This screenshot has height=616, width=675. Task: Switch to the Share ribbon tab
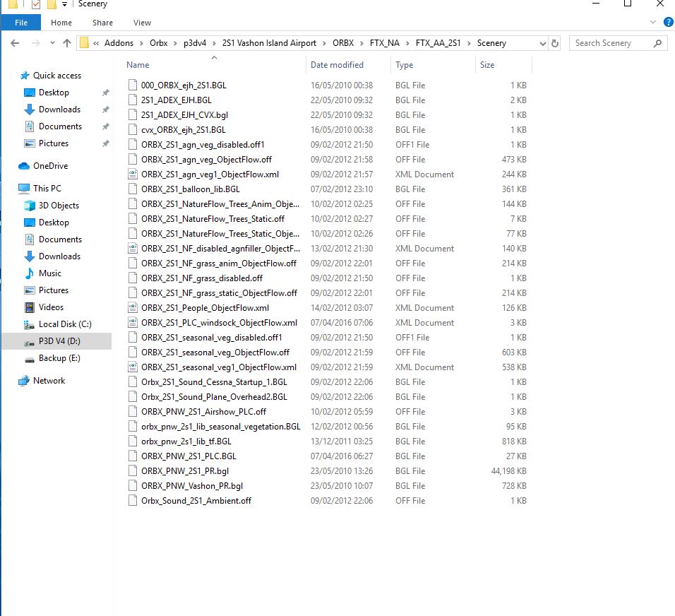coord(102,23)
